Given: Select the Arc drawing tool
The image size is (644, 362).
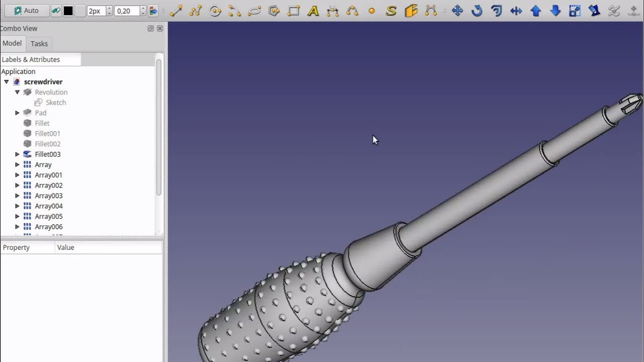Looking at the screenshot, I should [234, 11].
